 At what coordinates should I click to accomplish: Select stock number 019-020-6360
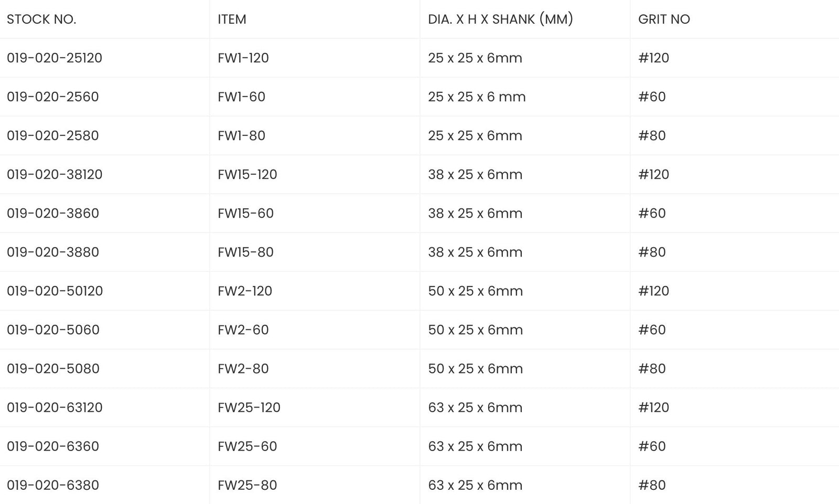52,446
